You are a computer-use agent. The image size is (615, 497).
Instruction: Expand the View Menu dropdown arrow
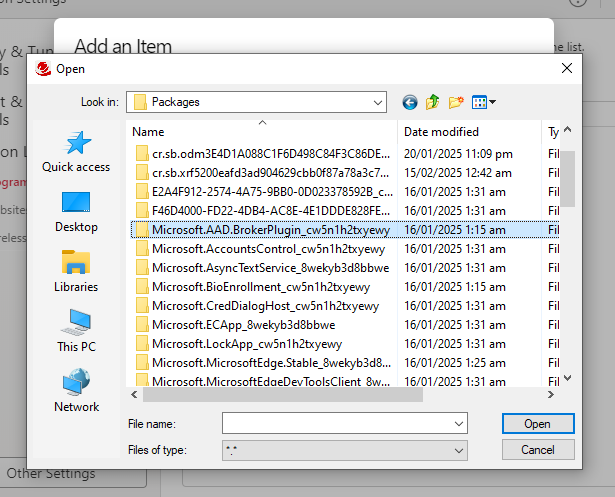click(x=493, y=102)
